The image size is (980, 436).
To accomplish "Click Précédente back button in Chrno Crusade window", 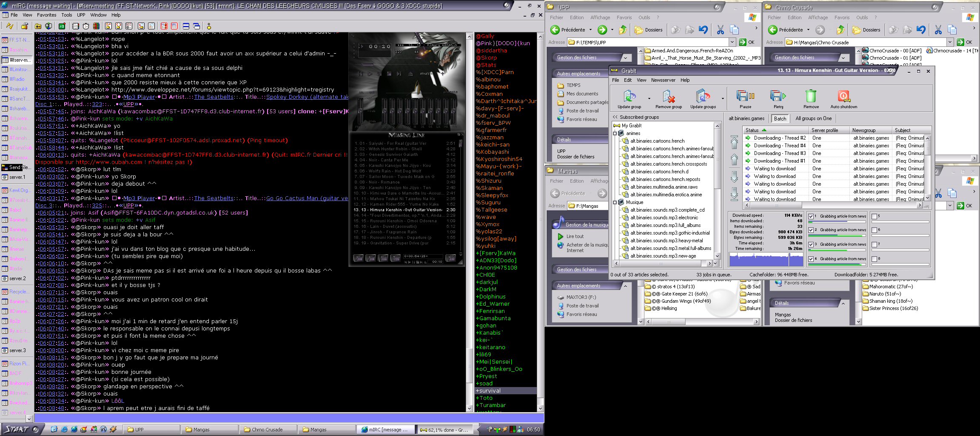I will click(x=786, y=30).
